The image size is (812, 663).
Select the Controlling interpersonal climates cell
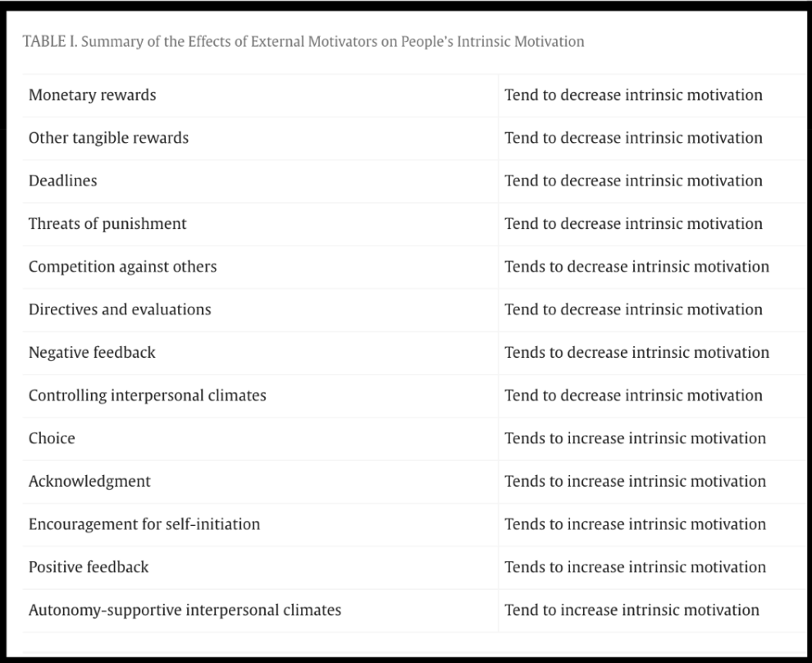(147, 396)
